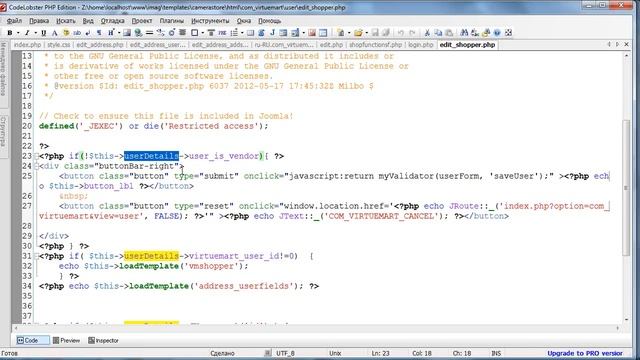Open the Помощь menu
The image size is (640, 360).
click(x=269, y=20)
